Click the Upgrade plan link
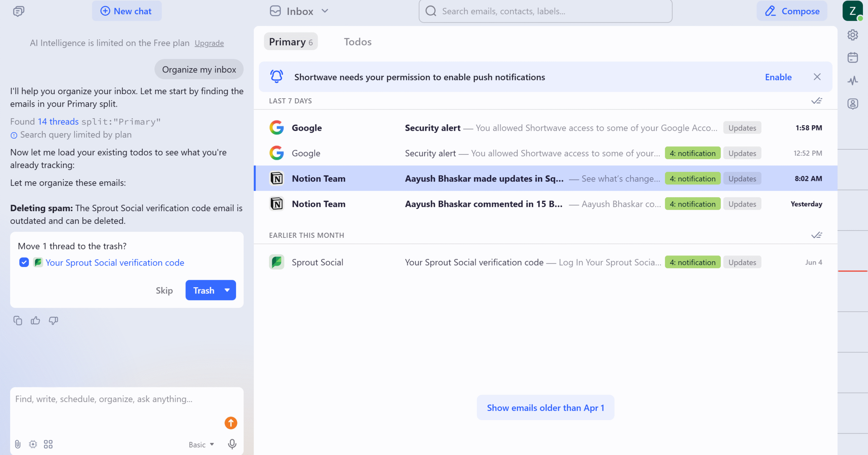 (209, 43)
